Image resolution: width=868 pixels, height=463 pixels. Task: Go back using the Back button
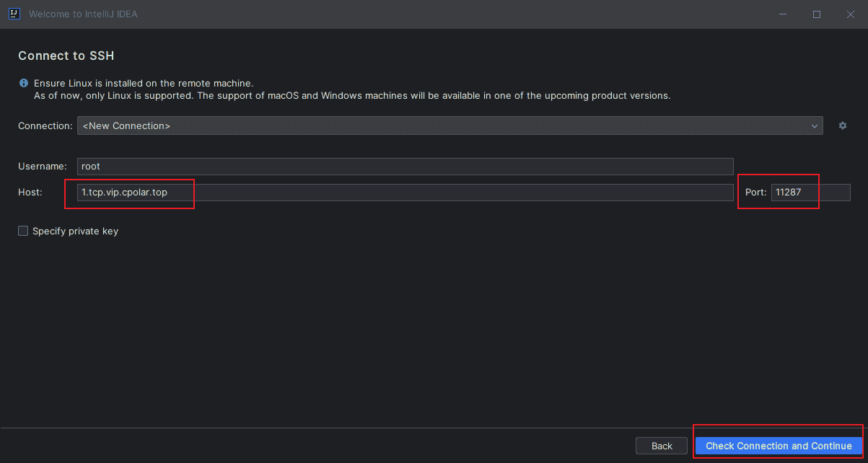[661, 445]
